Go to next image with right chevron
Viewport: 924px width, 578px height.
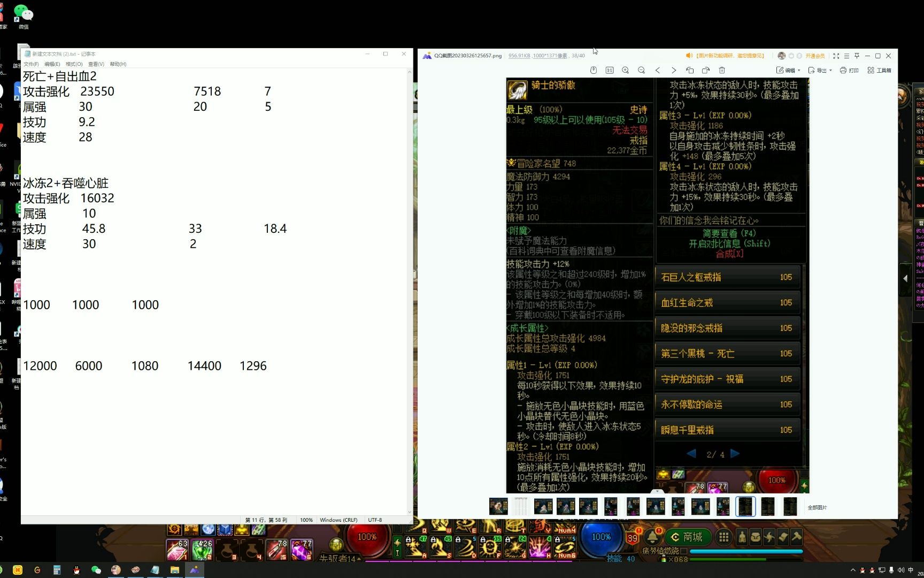pyautogui.click(x=674, y=70)
